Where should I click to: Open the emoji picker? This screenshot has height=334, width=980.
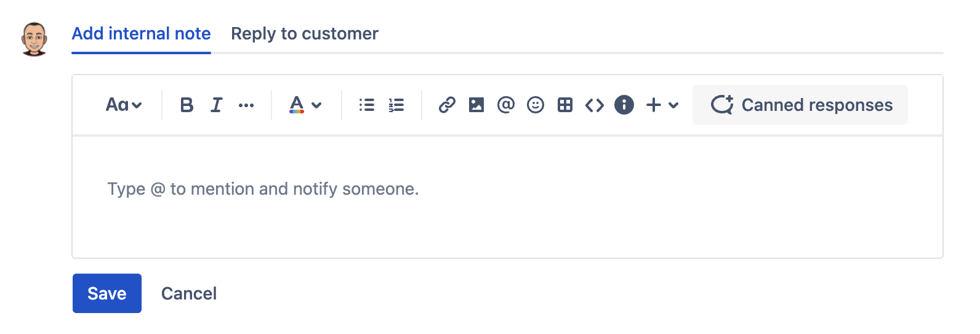(x=536, y=105)
